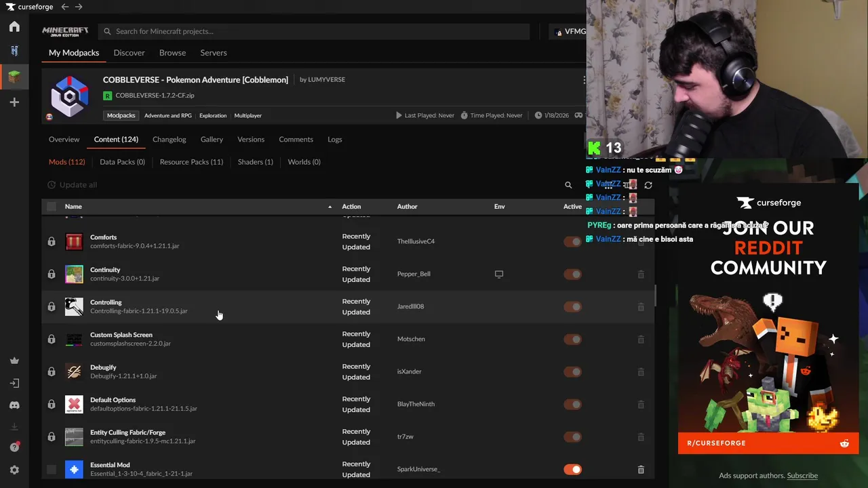
Task: Select the Minecraft grass block game icon
Action: click(14, 77)
